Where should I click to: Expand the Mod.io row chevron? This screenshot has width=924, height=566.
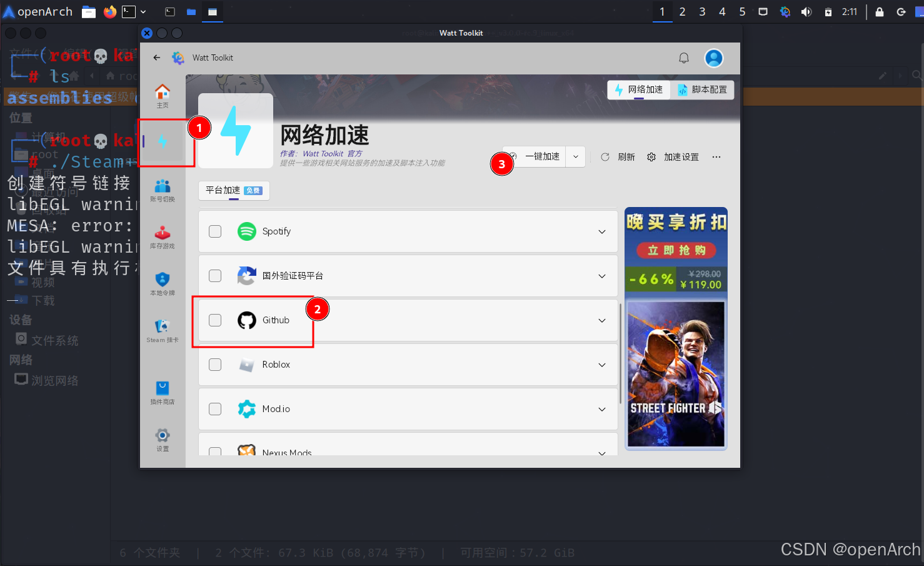pos(602,410)
